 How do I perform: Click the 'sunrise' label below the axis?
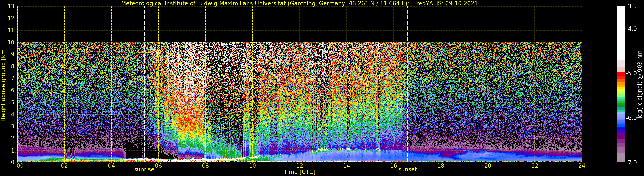coord(144,170)
